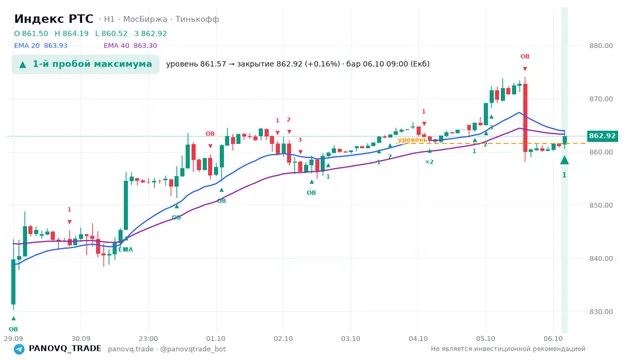Click the 840.00 price axis label
The height and width of the screenshot is (360, 640).
coord(601,258)
